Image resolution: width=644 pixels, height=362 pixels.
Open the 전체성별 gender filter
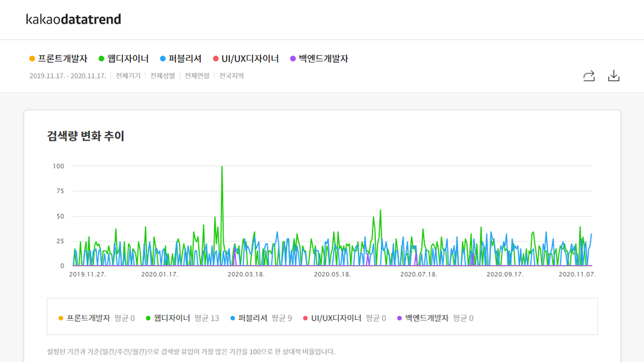click(162, 75)
